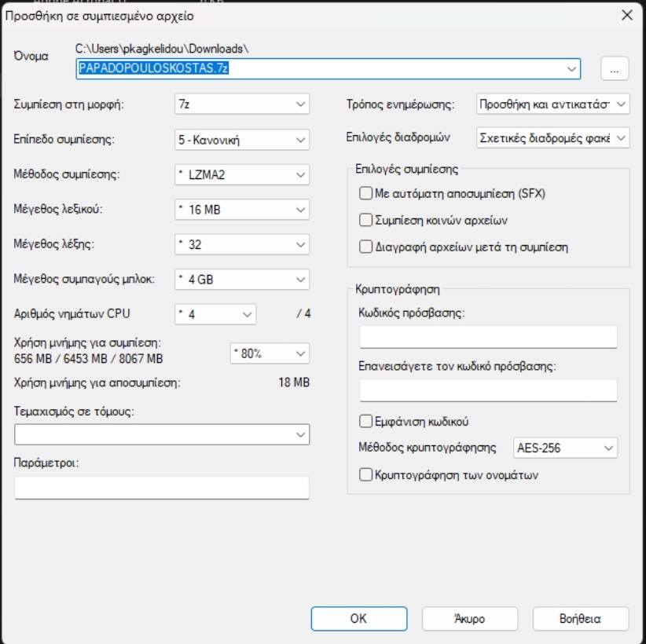Screen dimensions: 646x644
Task: Open the word size dropdown showing 32
Action: (242, 244)
